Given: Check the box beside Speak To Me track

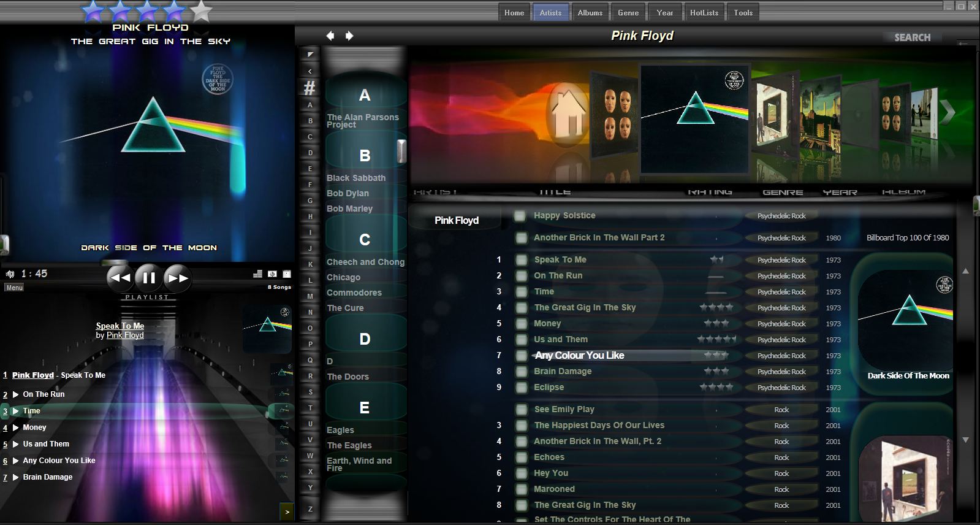Looking at the screenshot, I should pyautogui.click(x=521, y=260).
